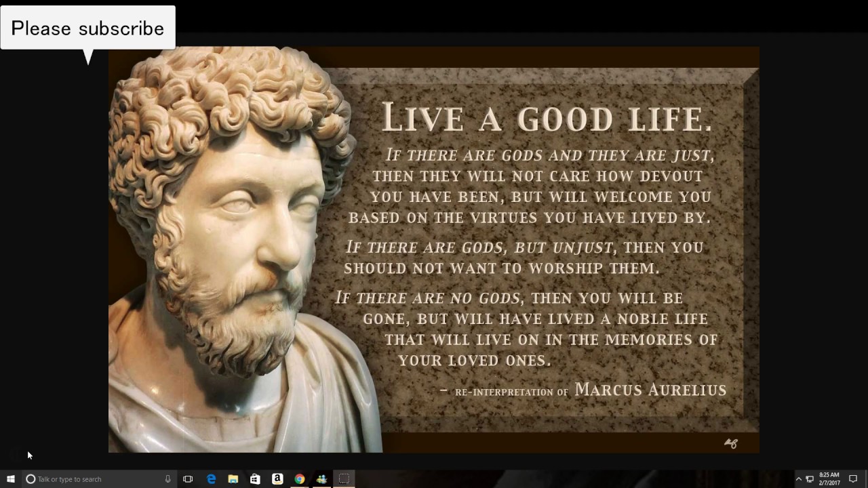868x488 pixels.
Task: Open the clock showing 8:25 AM 2/7/2017
Action: pyautogui.click(x=829, y=479)
